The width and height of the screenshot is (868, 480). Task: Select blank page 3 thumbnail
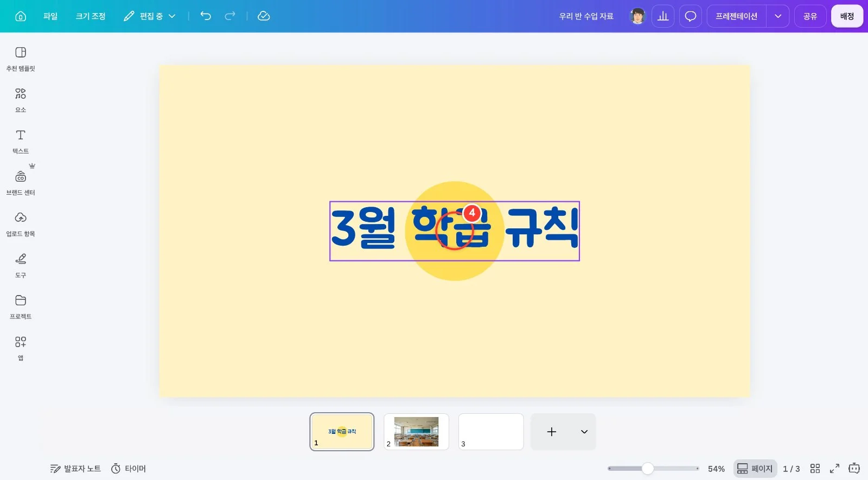click(x=491, y=432)
